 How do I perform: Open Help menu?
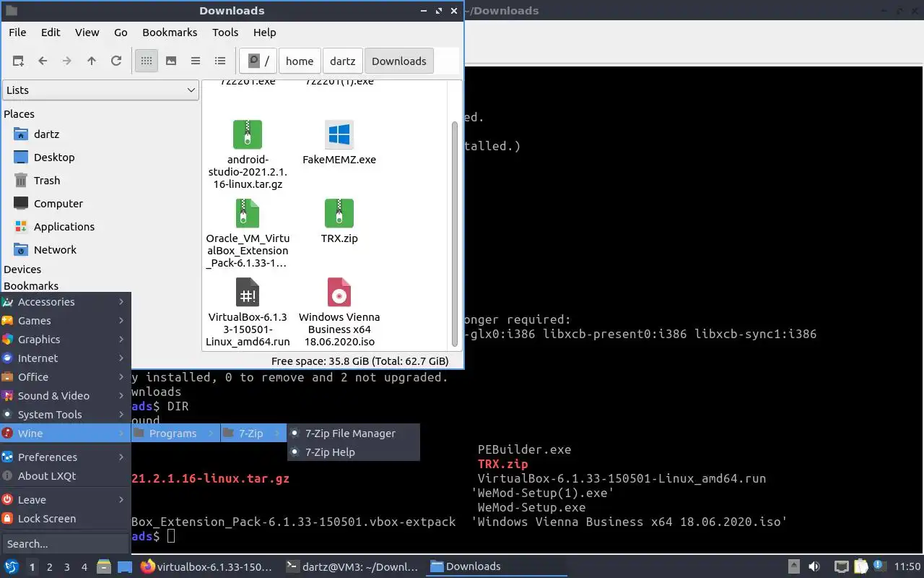click(265, 33)
